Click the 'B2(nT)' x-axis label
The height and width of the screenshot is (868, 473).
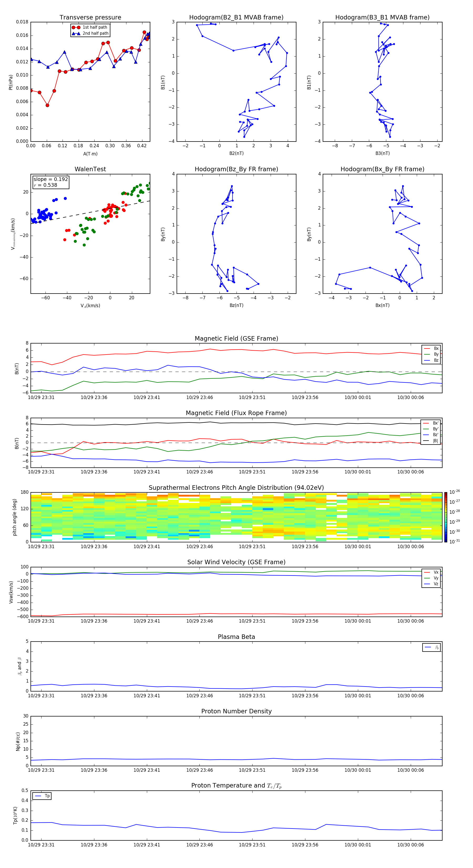pos(236,153)
